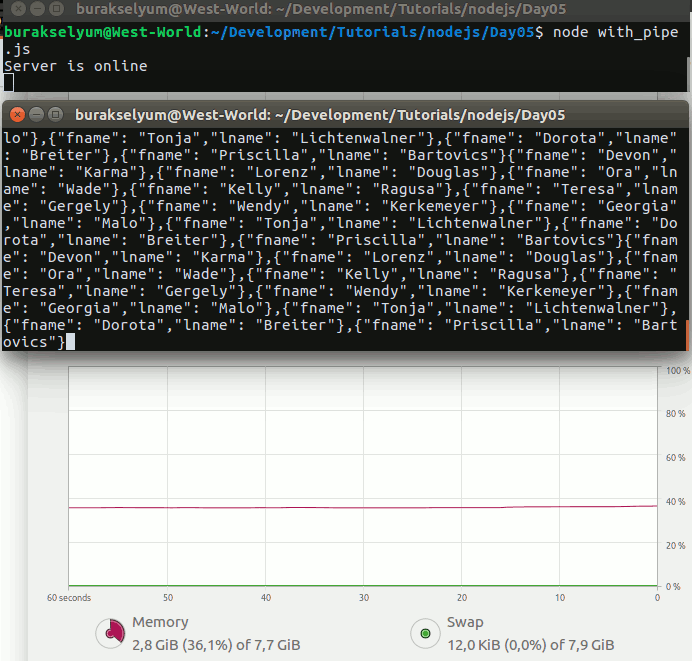Maximize the background server terminal window
Screen dimensions: 692x661
55,10
